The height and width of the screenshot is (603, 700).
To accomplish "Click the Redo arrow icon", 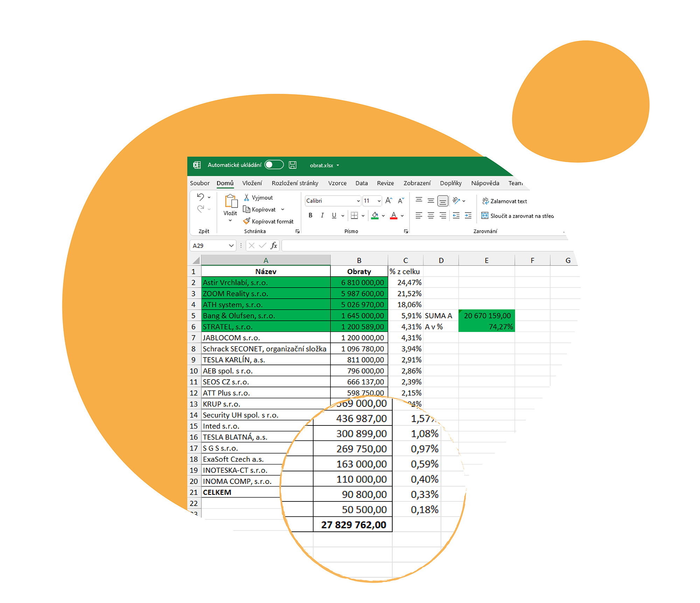I will 201,209.
